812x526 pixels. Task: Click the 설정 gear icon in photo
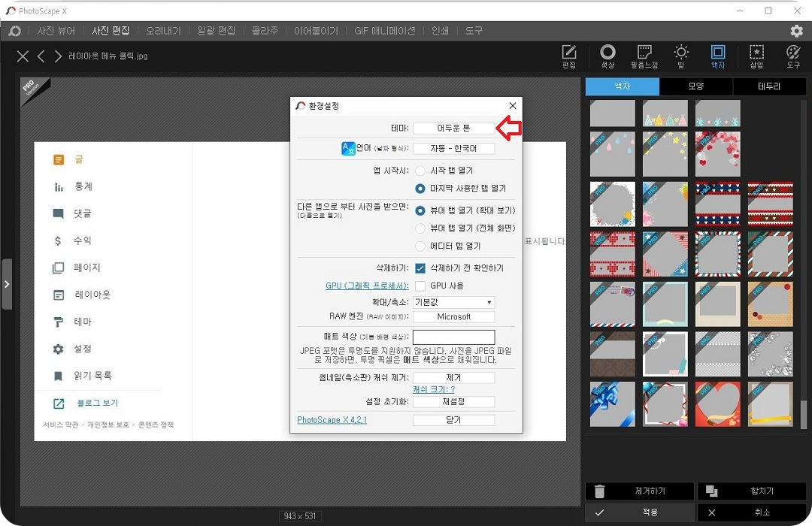[59, 349]
